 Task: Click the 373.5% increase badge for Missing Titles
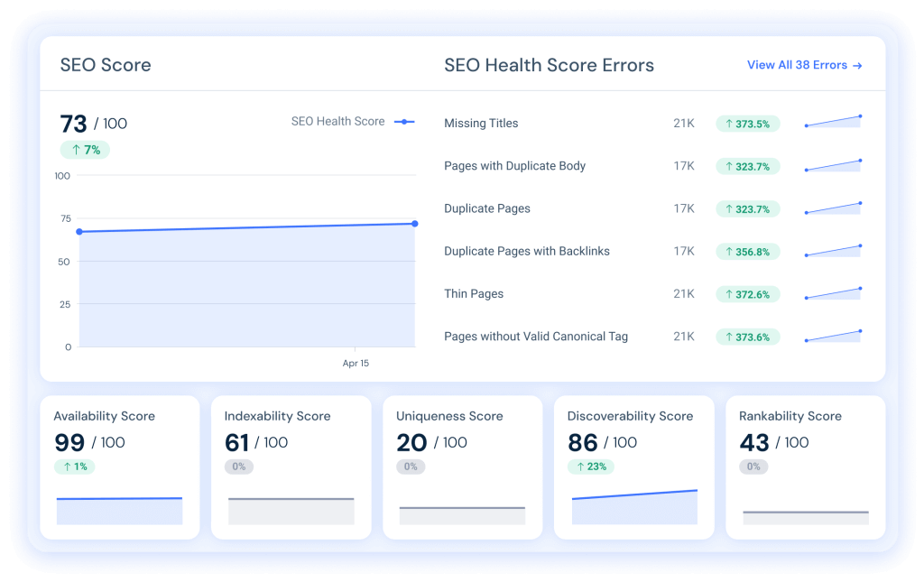(x=747, y=123)
